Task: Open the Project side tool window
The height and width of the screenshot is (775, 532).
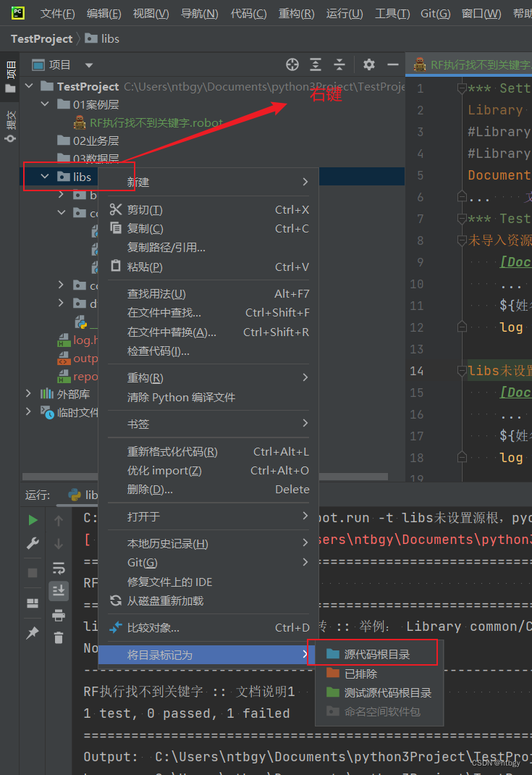Action: coord(10,77)
